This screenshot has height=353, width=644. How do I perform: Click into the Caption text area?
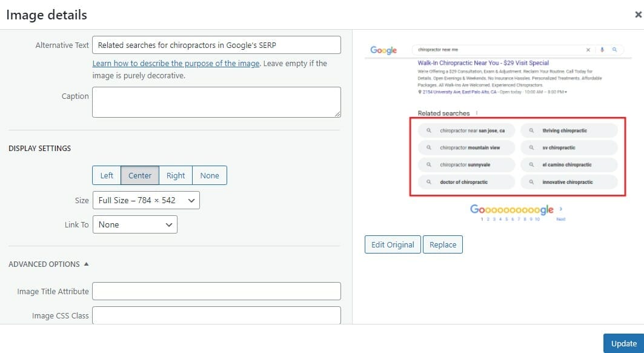click(x=216, y=102)
